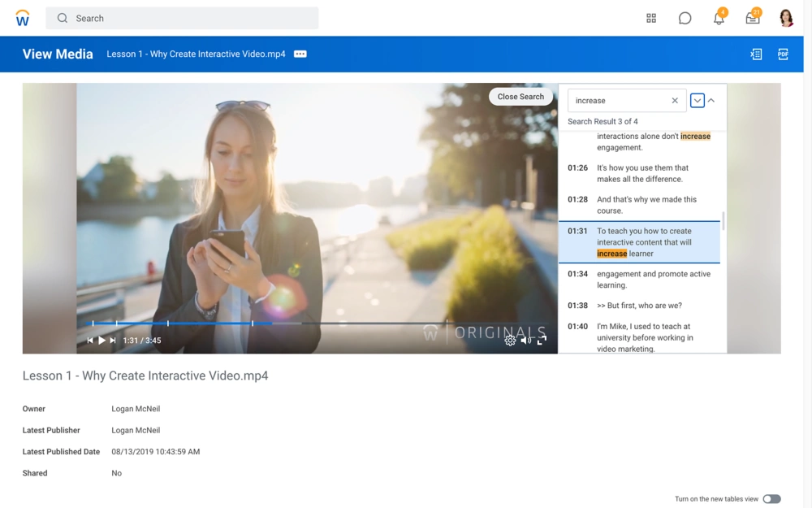812x508 pixels.
Task: Export page as PDF
Action: coord(783,54)
